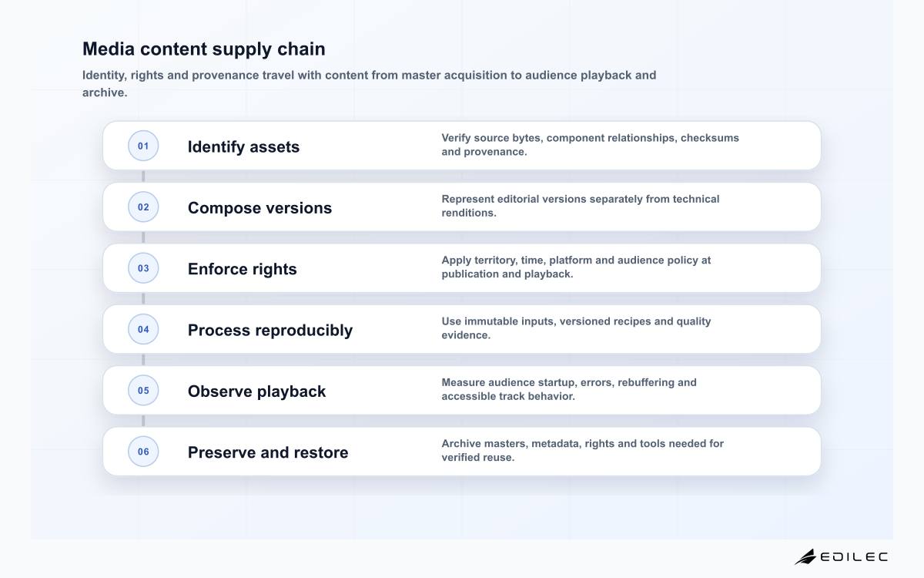Viewport: 924px width, 578px height.
Task: Select the Observe playback heading
Action: pos(256,391)
